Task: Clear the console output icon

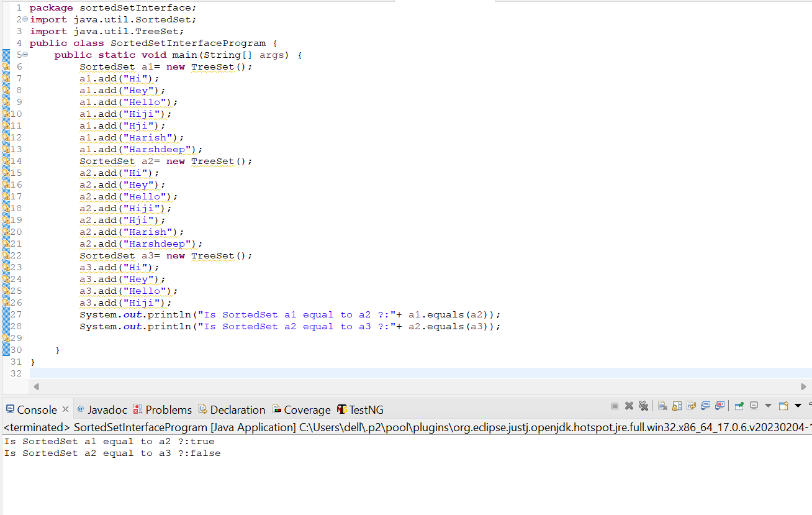Action: click(x=662, y=406)
